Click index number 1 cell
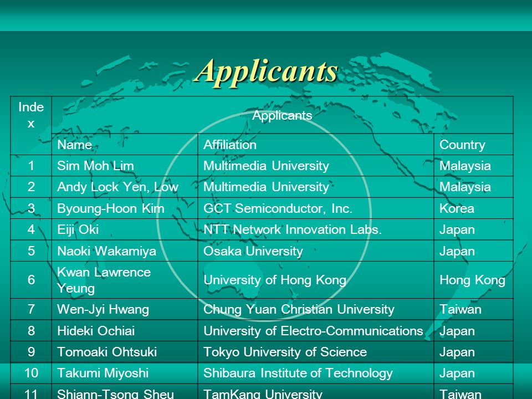The image size is (532, 399). (31, 166)
